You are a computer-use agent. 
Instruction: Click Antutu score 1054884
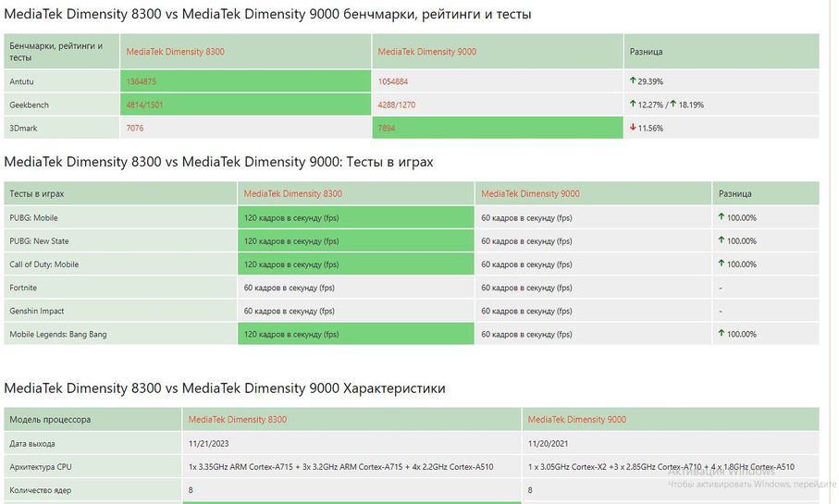(x=393, y=82)
